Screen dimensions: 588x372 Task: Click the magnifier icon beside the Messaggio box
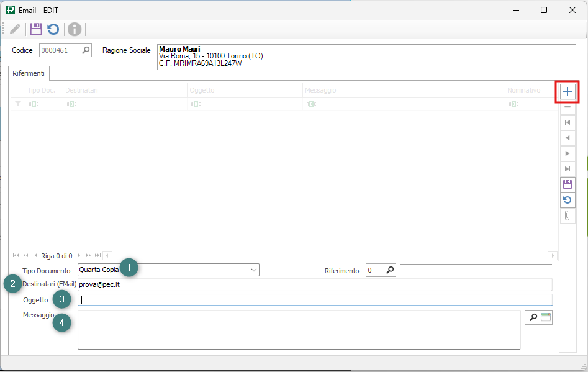[533, 317]
